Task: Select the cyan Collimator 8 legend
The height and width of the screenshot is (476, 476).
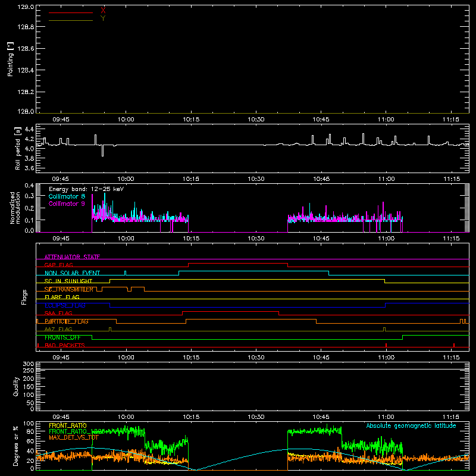Action: 67,196
